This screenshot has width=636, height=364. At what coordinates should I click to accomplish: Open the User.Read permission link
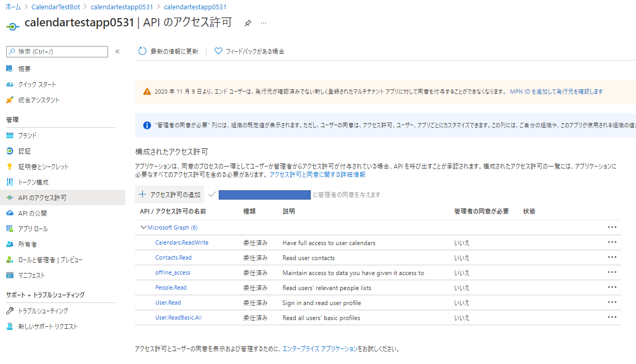click(168, 302)
